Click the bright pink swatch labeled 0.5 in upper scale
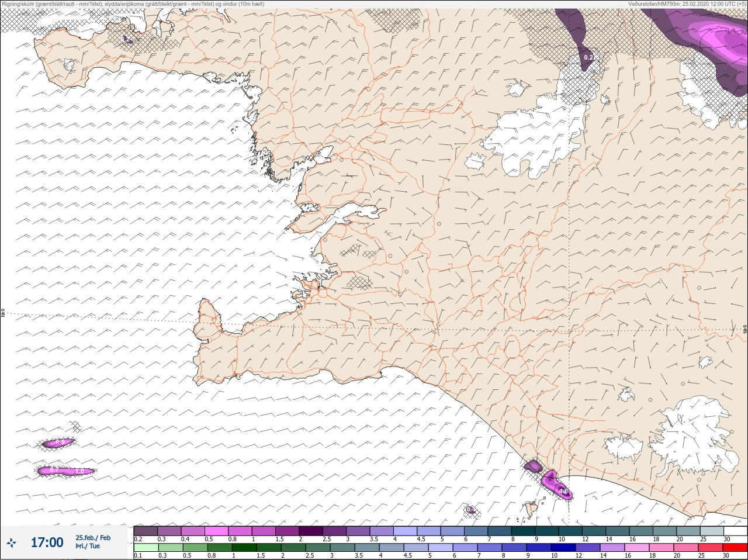This screenshot has height=560, width=748. point(216,531)
